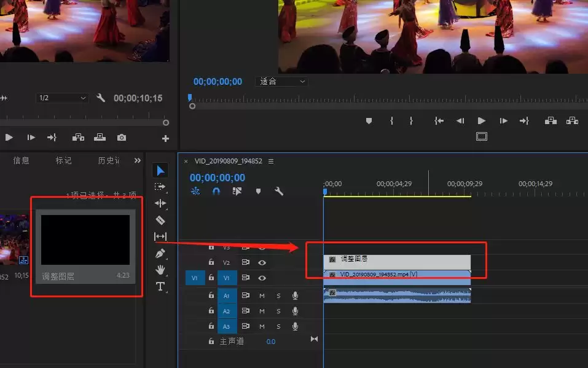Toggle V2 track lock
Image resolution: width=588 pixels, height=368 pixels.
[211, 262]
